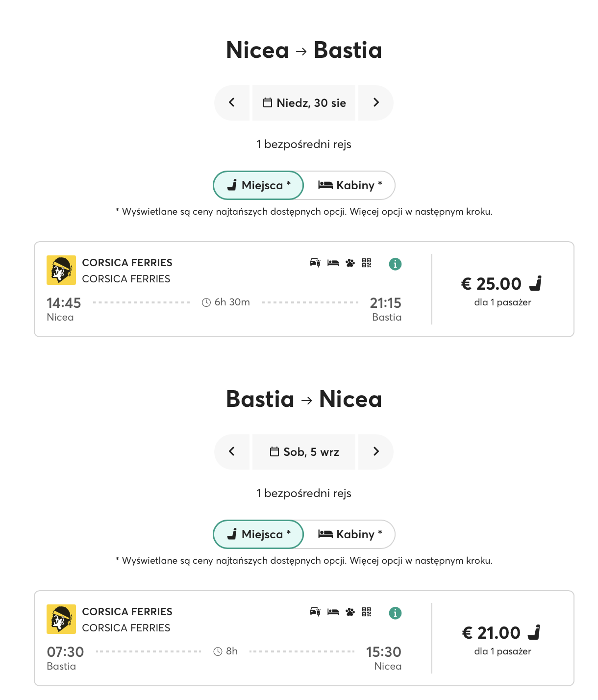Screen dimensions: 598x700
Task: Click QR code icon on the 07:30 sailing
Action: coord(367,612)
